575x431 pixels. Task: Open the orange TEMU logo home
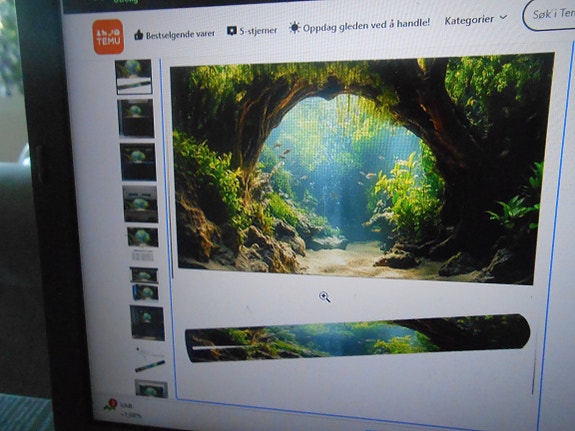[108, 37]
